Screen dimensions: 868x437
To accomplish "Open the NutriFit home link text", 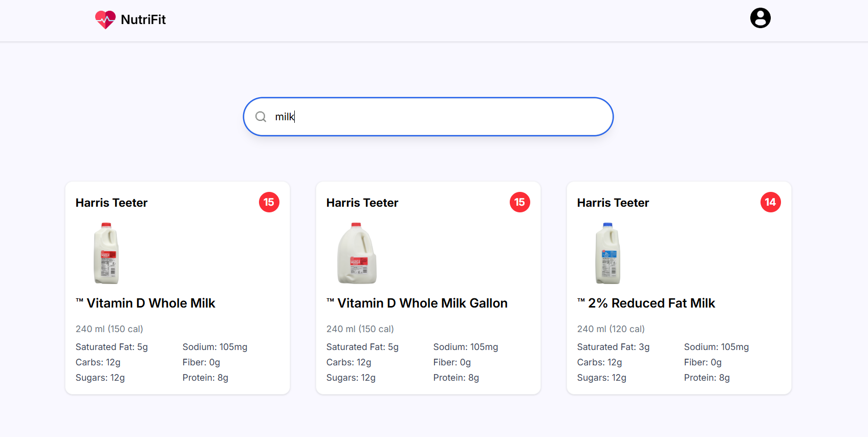I will click(143, 19).
